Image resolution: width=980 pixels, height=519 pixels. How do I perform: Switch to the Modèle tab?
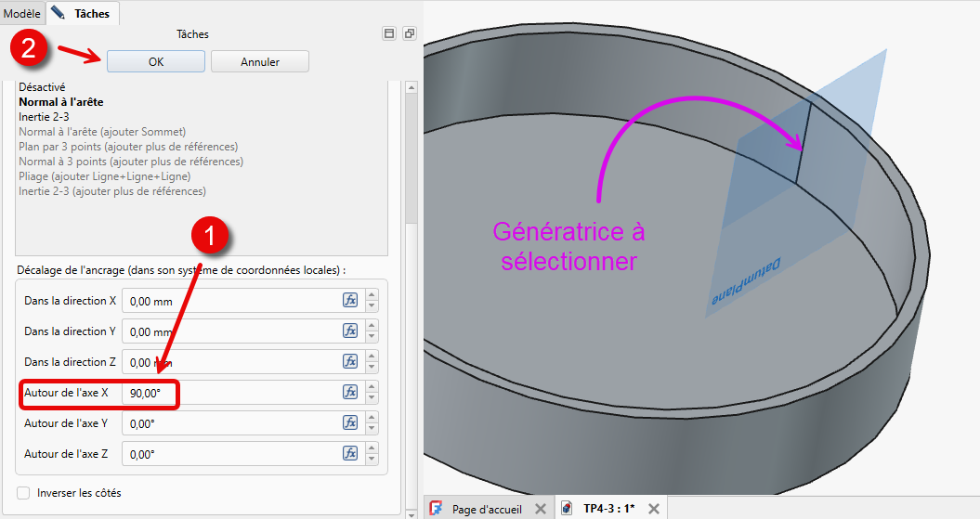point(22,14)
